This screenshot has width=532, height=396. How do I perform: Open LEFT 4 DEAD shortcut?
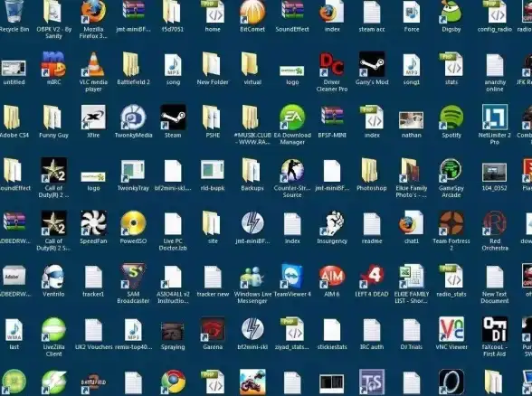[x=372, y=277]
